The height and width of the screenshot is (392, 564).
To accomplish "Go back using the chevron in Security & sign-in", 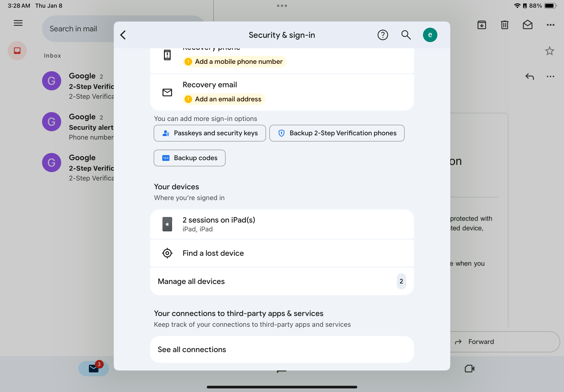I will coord(123,35).
